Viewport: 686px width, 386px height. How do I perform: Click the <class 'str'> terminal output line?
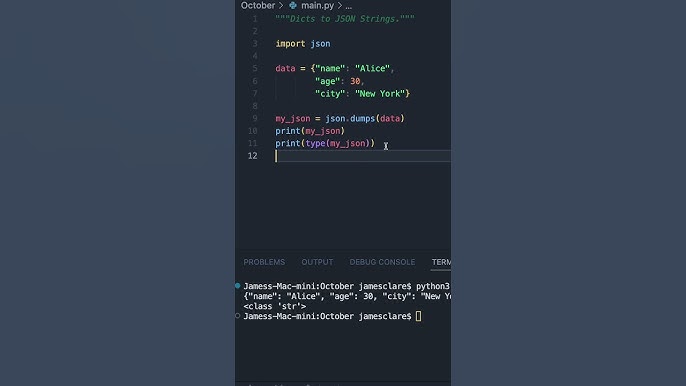pos(275,306)
